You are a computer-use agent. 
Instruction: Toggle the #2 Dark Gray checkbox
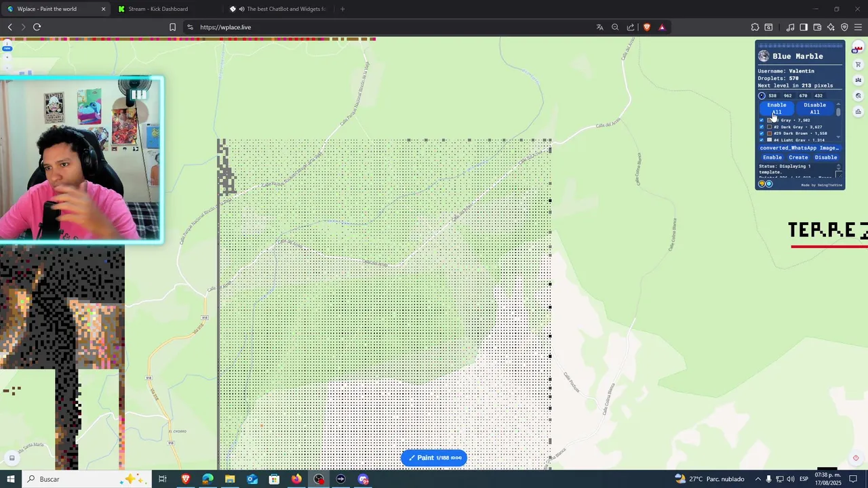(x=761, y=127)
